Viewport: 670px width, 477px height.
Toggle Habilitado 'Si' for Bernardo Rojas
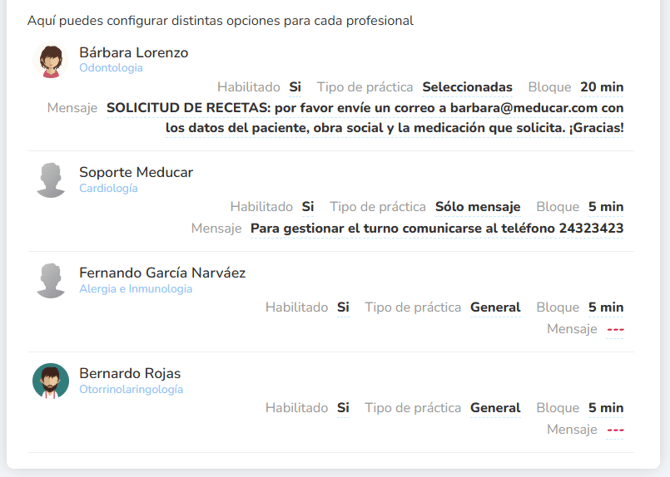(343, 408)
